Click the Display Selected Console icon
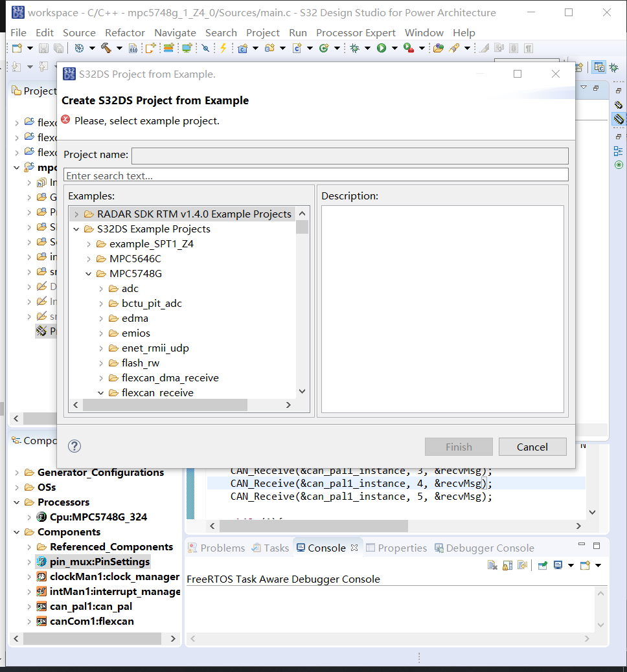 (558, 565)
